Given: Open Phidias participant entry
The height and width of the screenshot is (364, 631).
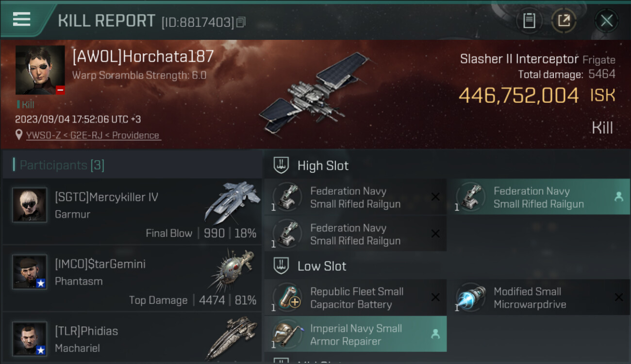Looking at the screenshot, I should click(132, 337).
